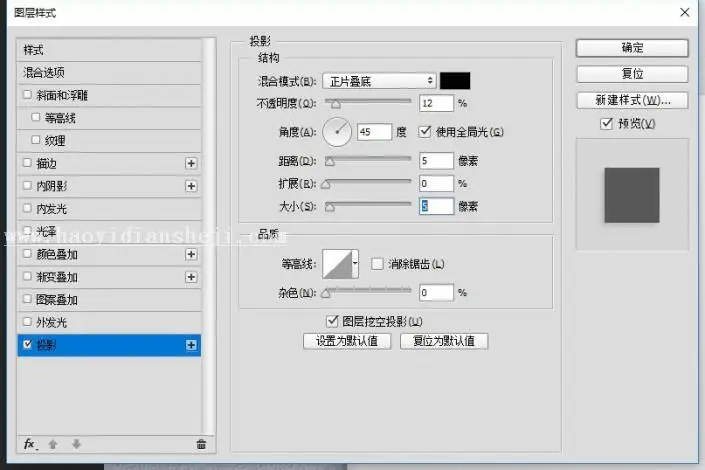Open the contour picker dropdown arrow
705x470 pixels.
(x=355, y=264)
